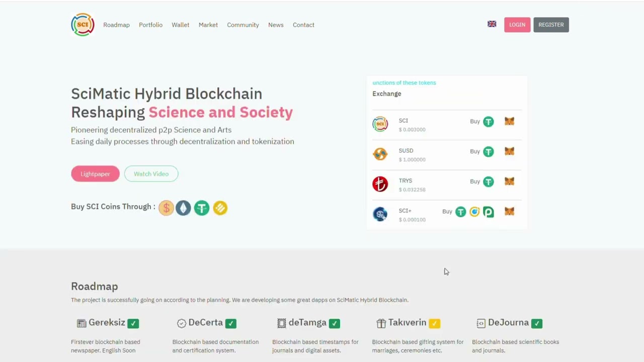Click the Takıverin gift box icon

(381, 323)
